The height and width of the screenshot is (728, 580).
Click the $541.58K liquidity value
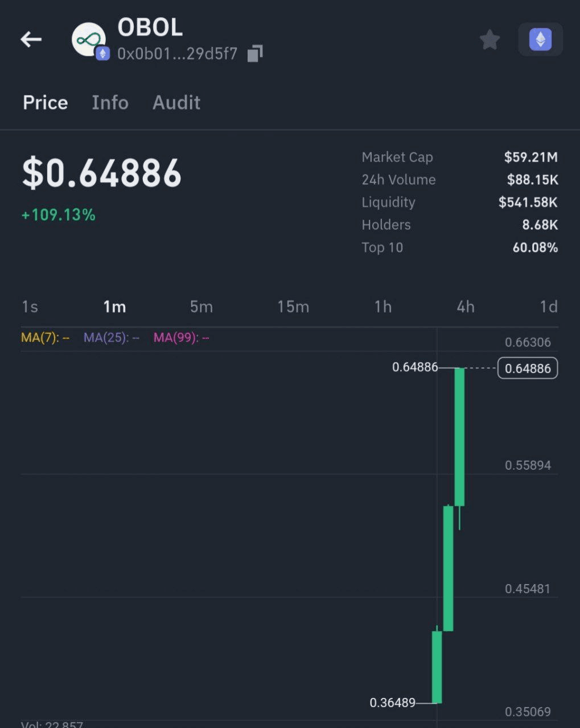528,202
